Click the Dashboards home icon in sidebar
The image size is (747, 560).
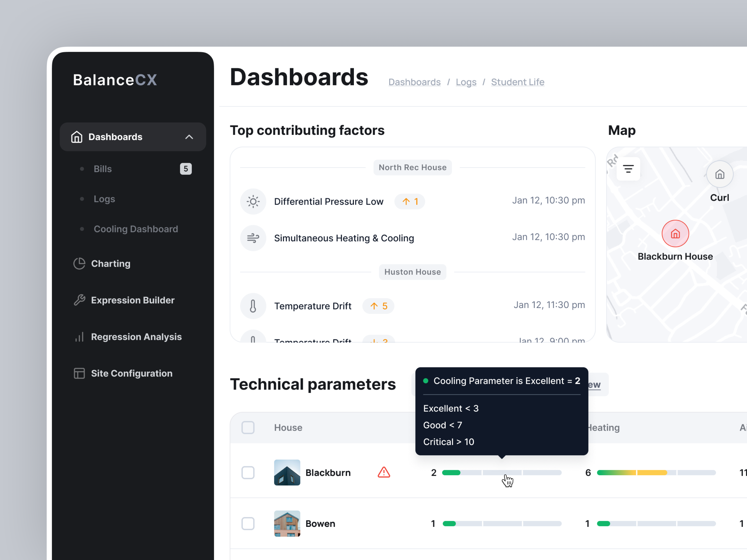[76, 137]
